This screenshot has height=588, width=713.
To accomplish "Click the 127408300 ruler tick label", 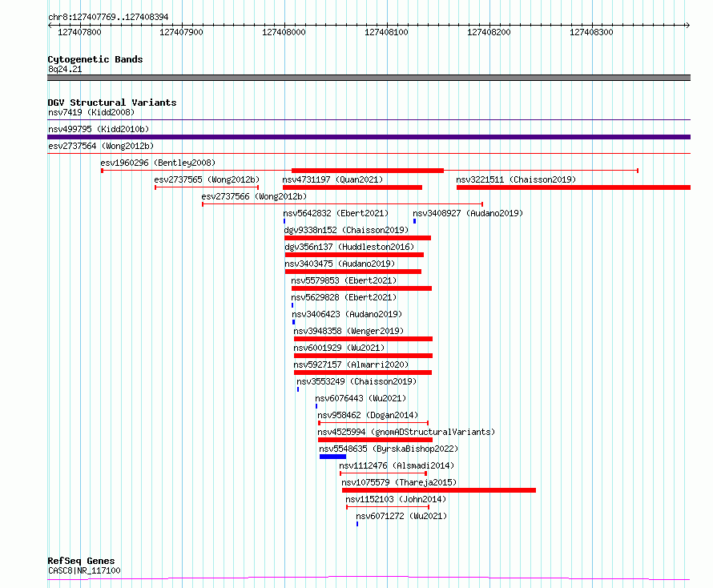I will click(591, 32).
